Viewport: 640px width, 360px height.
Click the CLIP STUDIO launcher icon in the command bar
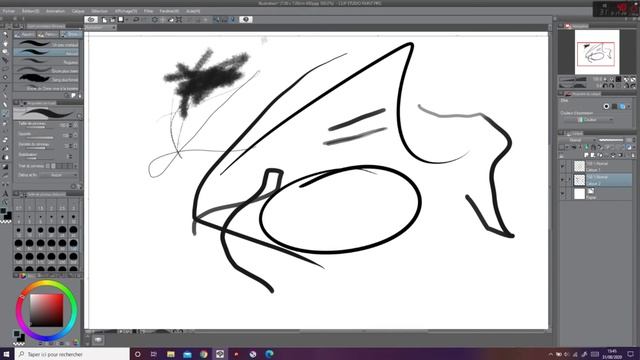(x=91, y=20)
